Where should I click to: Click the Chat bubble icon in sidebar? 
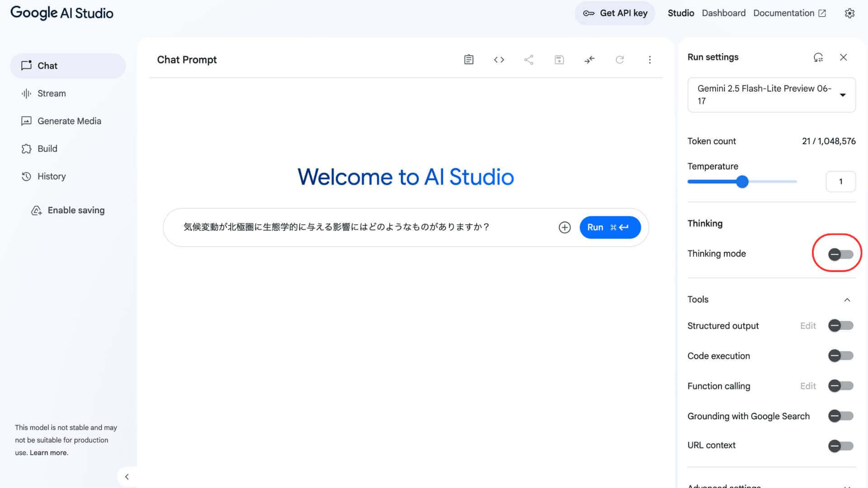pos(27,66)
